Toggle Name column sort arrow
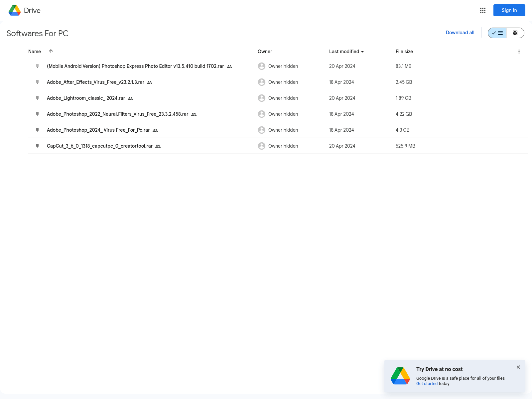Screen dimensions: 532x399 pos(51,51)
